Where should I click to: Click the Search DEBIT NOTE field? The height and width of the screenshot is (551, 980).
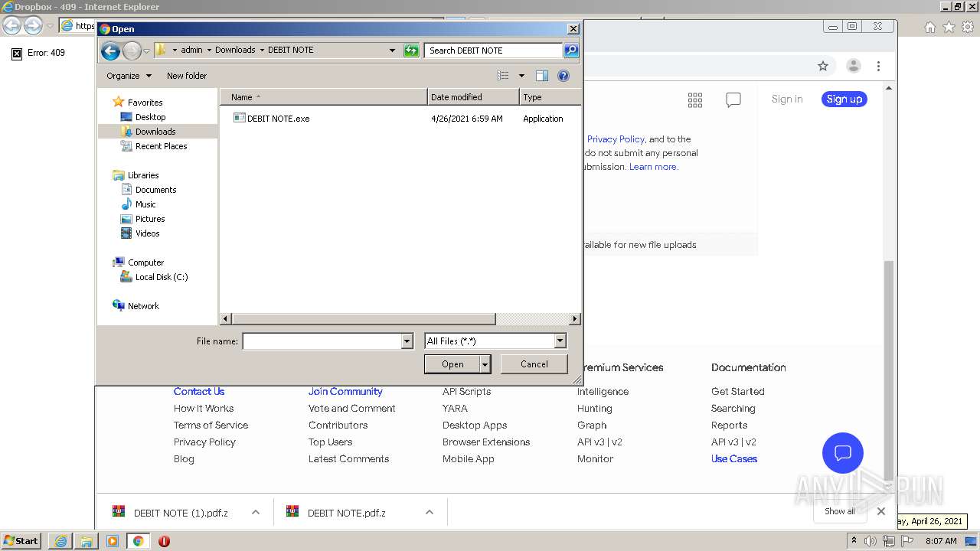(x=493, y=51)
